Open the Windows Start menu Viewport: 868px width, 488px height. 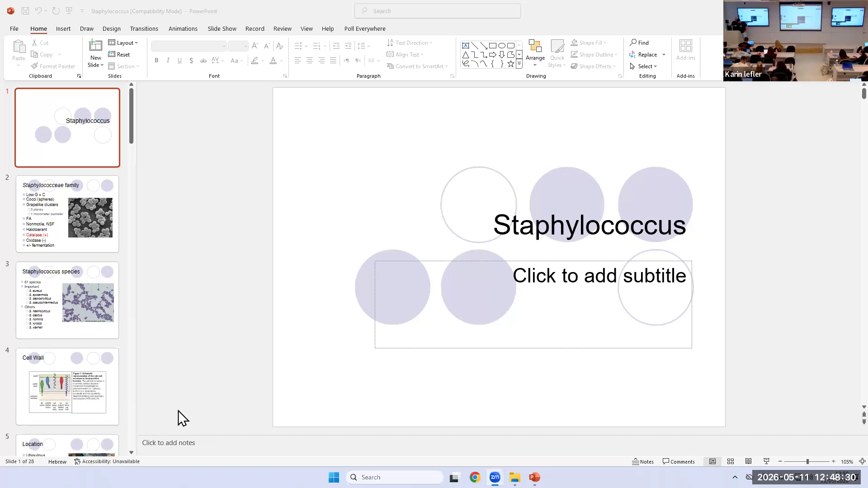334,477
